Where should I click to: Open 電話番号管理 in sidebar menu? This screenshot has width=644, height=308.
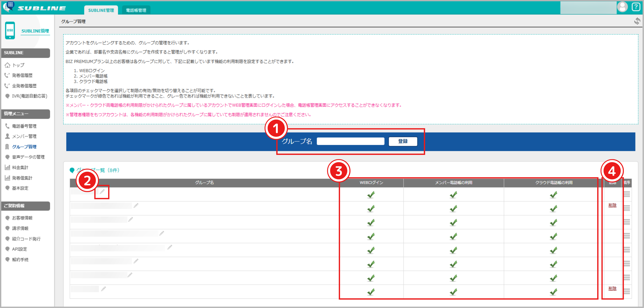pos(24,126)
